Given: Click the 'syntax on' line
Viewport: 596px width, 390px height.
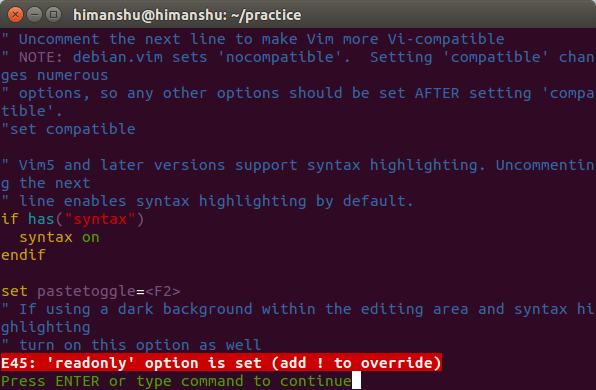Looking at the screenshot, I should 59,237.
